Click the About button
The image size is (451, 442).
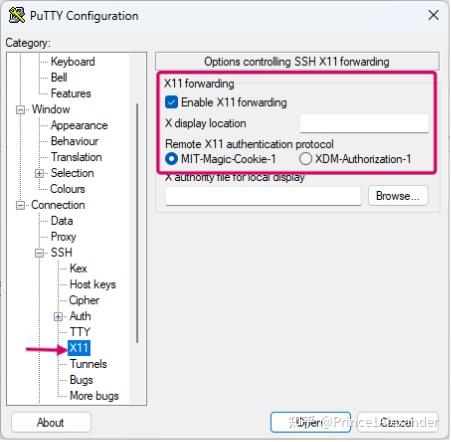tap(51, 422)
